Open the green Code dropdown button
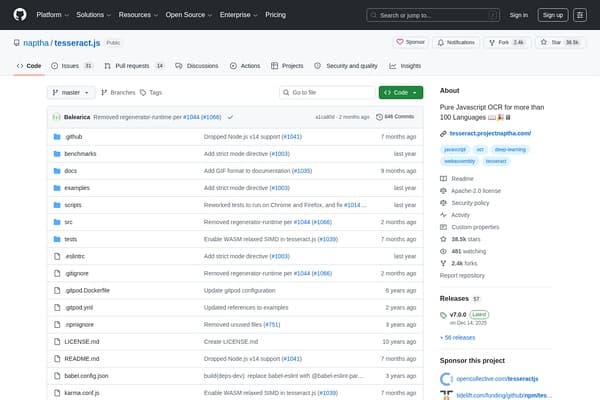600x400 pixels. coord(401,93)
